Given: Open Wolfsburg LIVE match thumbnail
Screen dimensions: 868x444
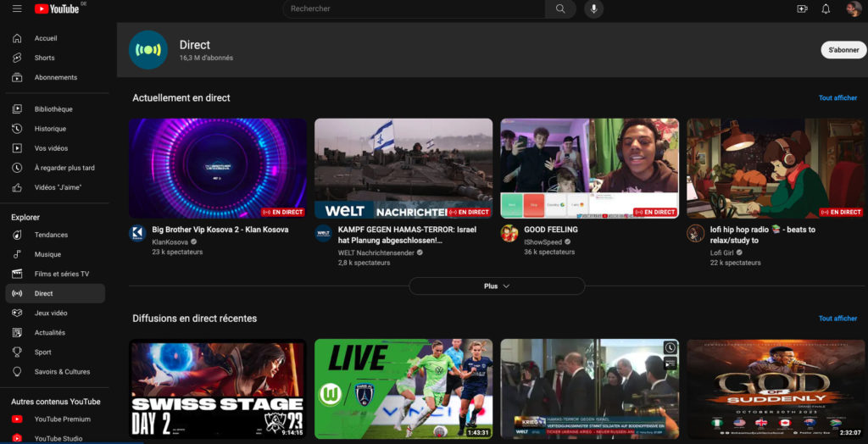Looking at the screenshot, I should click(403, 389).
